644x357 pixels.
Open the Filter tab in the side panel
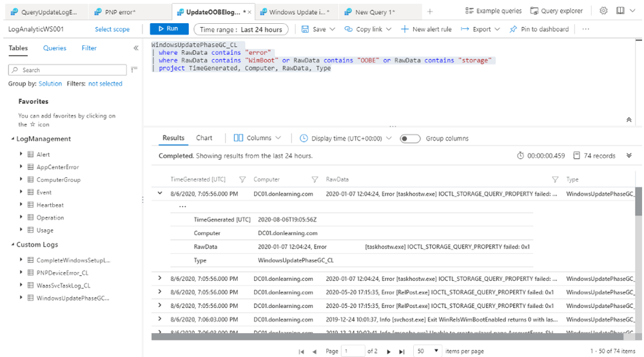89,48
